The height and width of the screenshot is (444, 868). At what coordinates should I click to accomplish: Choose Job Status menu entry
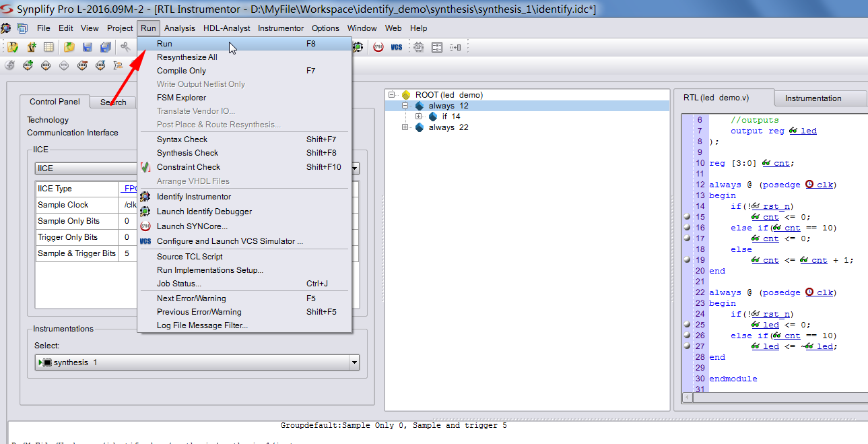(x=244, y=284)
